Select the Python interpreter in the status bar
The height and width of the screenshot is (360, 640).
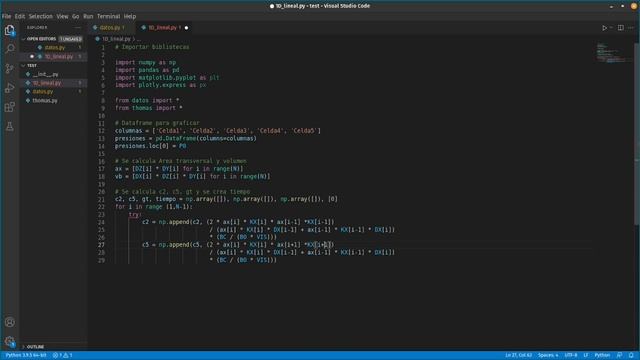[26, 355]
